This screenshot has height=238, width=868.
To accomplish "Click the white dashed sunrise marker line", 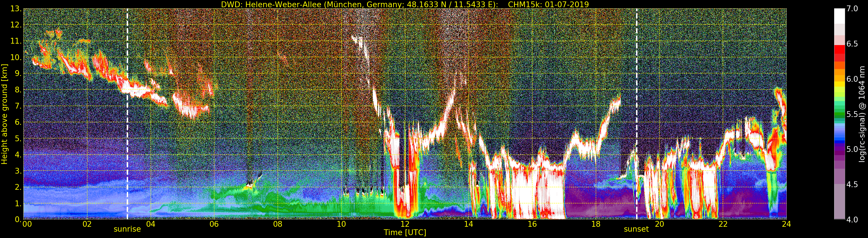I will [x=127, y=114].
